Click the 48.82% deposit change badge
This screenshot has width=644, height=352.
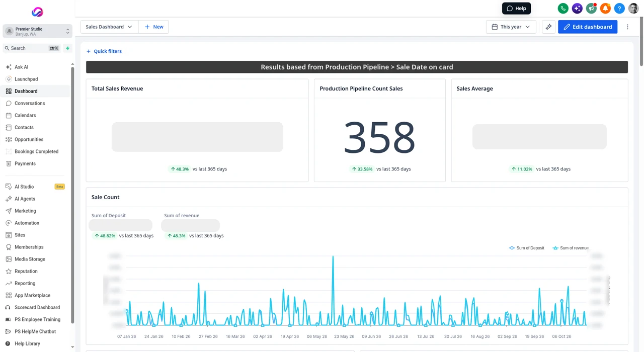(105, 235)
